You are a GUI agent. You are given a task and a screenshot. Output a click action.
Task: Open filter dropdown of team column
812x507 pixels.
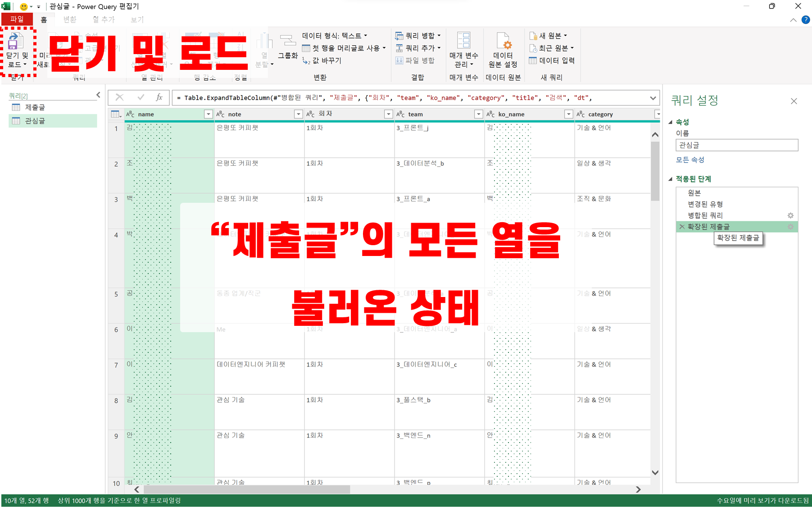pyautogui.click(x=478, y=114)
